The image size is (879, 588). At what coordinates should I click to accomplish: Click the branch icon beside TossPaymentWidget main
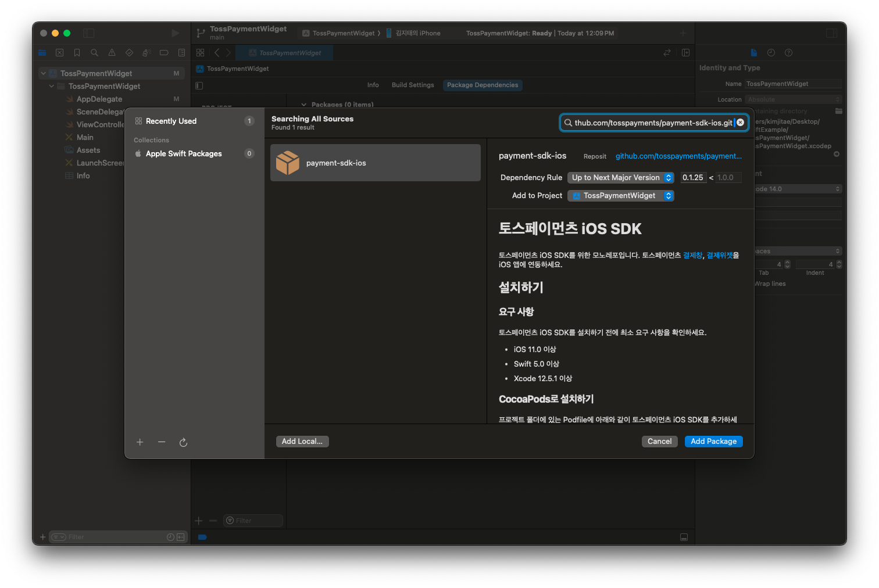pyautogui.click(x=201, y=33)
